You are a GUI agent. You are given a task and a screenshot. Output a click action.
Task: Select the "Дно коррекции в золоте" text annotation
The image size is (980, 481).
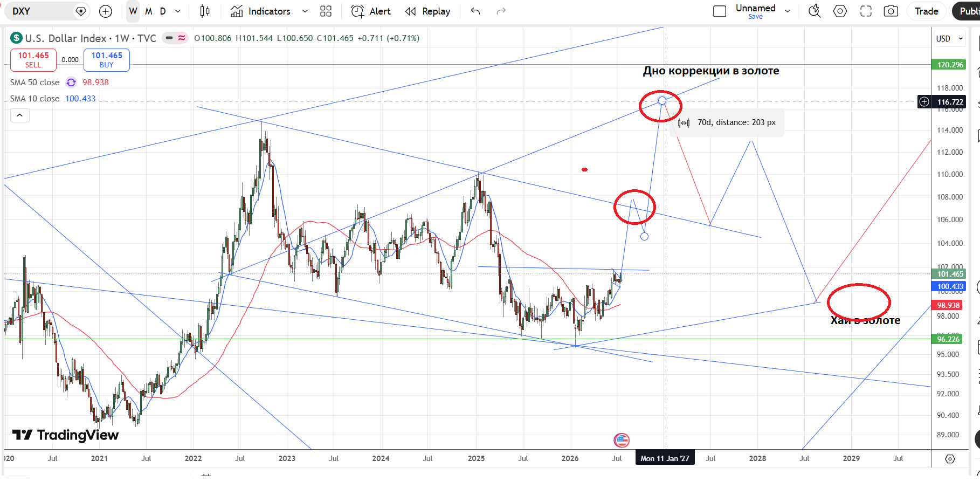coord(711,71)
